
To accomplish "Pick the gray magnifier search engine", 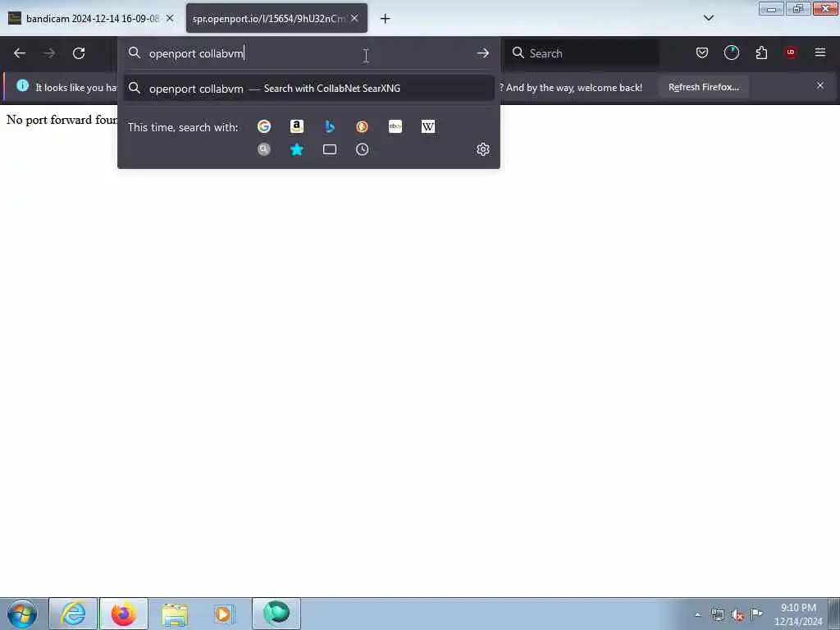I will click(x=263, y=149).
